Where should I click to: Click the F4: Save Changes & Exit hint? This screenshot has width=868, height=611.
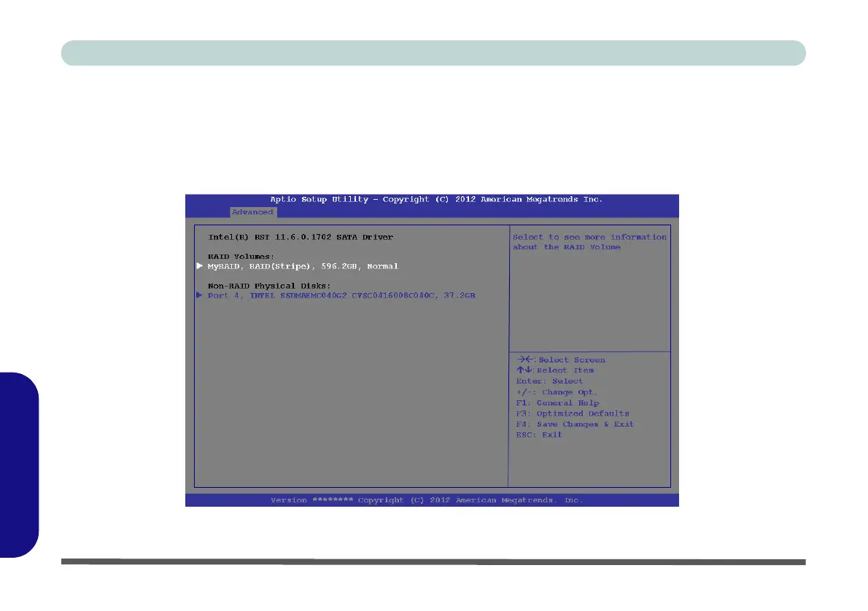[575, 424]
